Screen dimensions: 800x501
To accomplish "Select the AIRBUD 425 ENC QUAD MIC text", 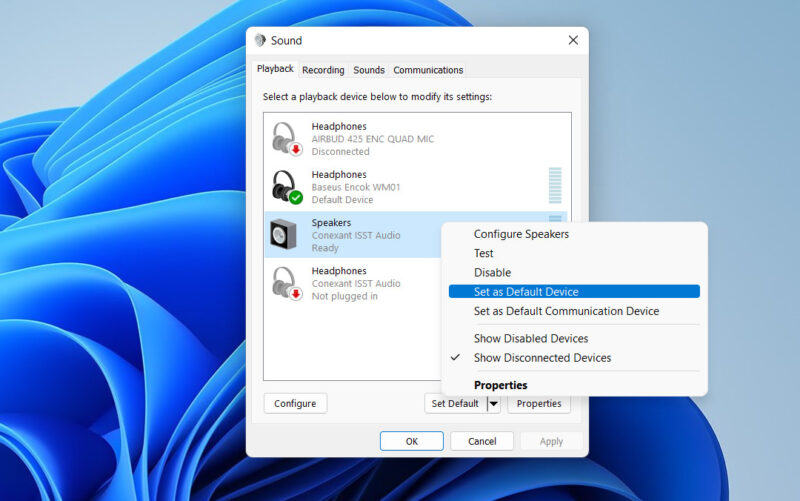I will pyautogui.click(x=372, y=139).
